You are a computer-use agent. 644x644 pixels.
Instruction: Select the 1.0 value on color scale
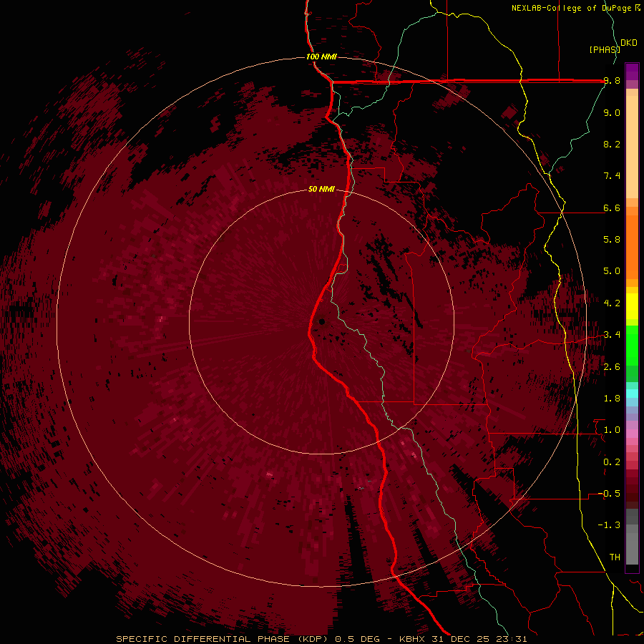(612, 430)
